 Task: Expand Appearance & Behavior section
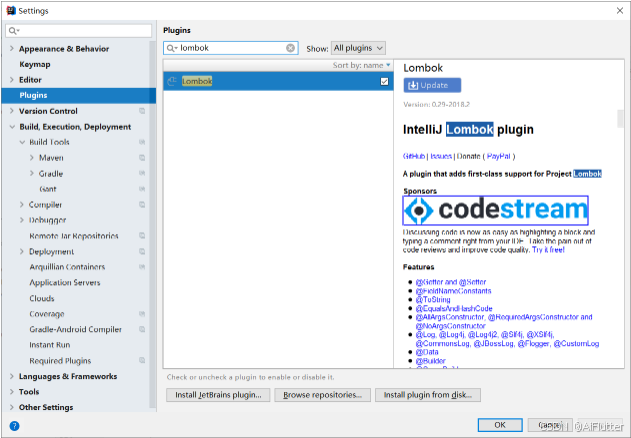pyautogui.click(x=12, y=48)
